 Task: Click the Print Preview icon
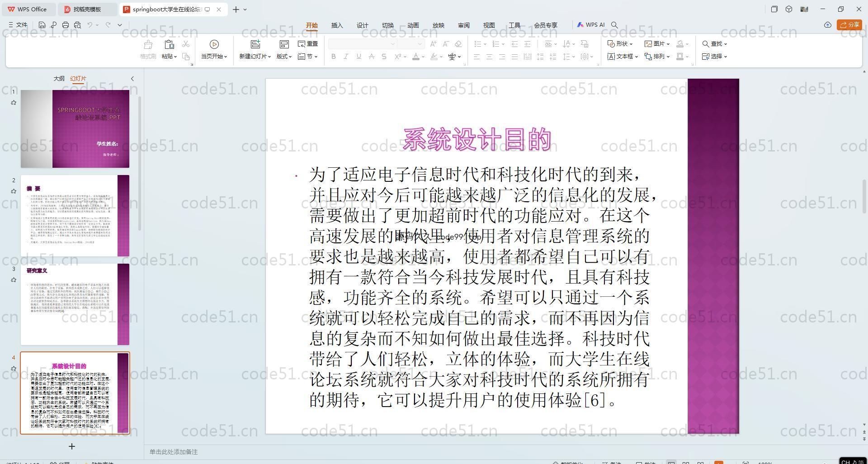click(77, 25)
